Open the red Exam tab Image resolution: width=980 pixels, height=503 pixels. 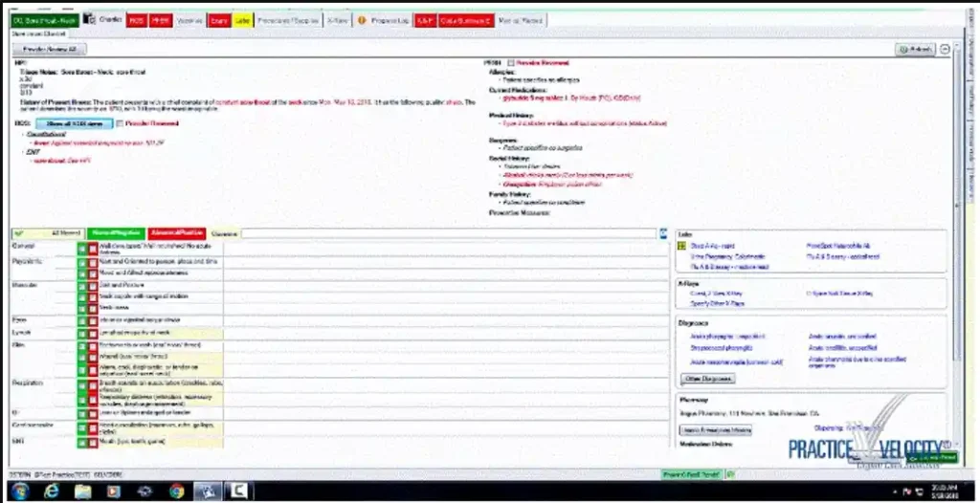point(219,21)
